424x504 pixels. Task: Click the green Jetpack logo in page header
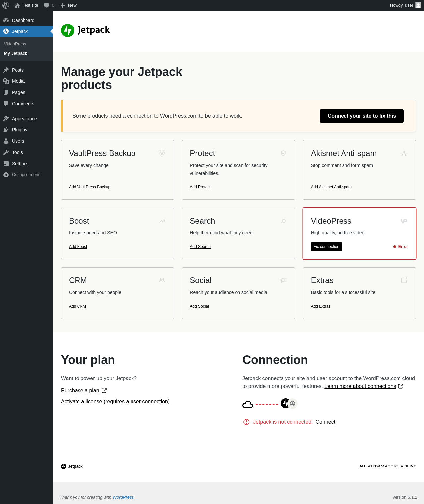point(68,30)
